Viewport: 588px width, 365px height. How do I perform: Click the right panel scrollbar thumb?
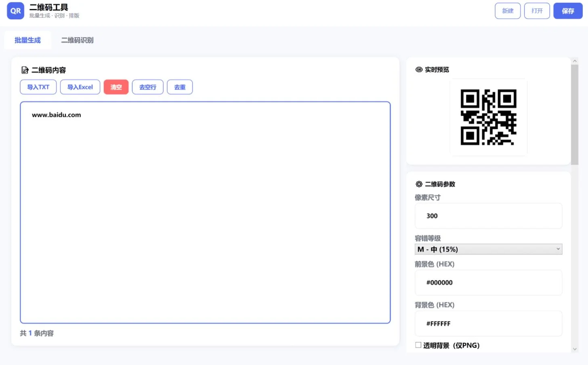tap(575, 115)
